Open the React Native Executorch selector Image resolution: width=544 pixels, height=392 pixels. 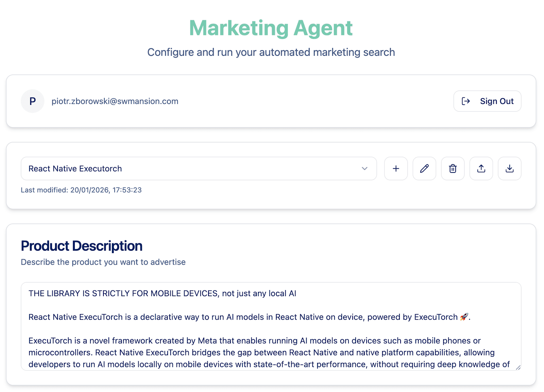click(x=190, y=168)
